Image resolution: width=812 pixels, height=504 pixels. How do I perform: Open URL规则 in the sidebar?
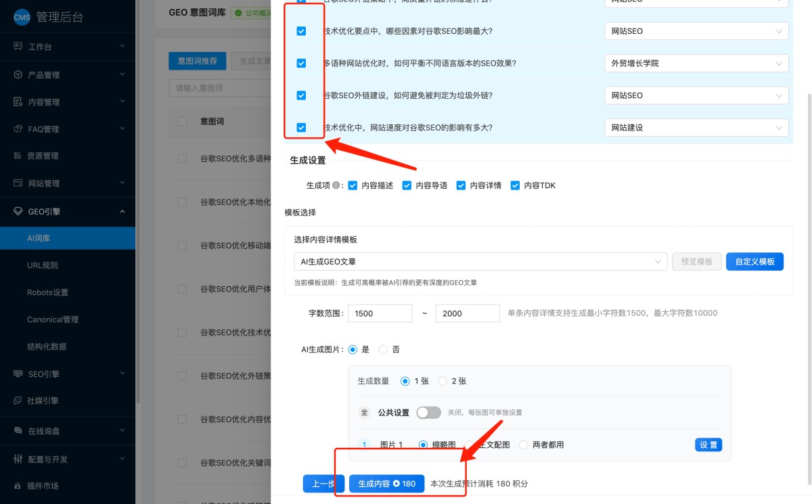[42, 265]
